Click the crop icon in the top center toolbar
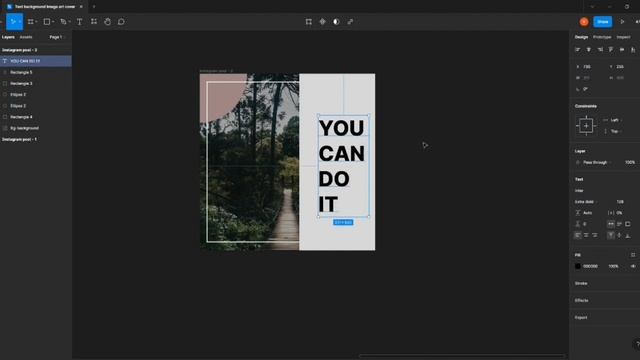The width and height of the screenshot is (640, 360). (309, 22)
